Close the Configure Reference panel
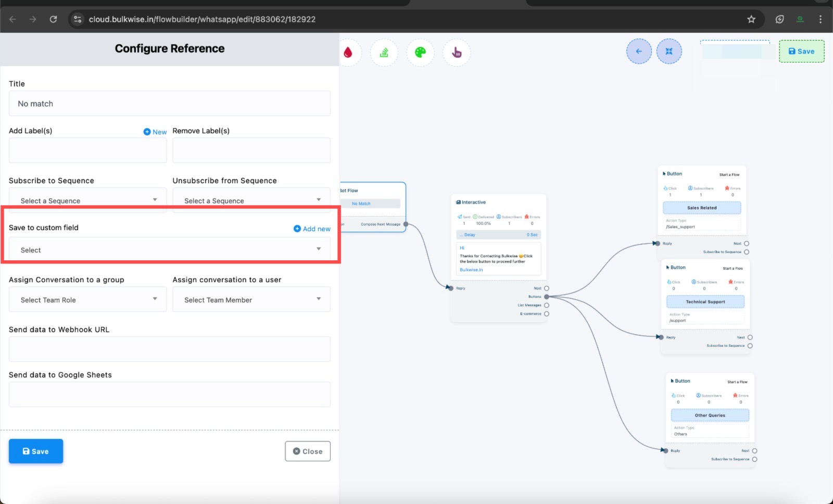The image size is (833, 504). point(308,451)
